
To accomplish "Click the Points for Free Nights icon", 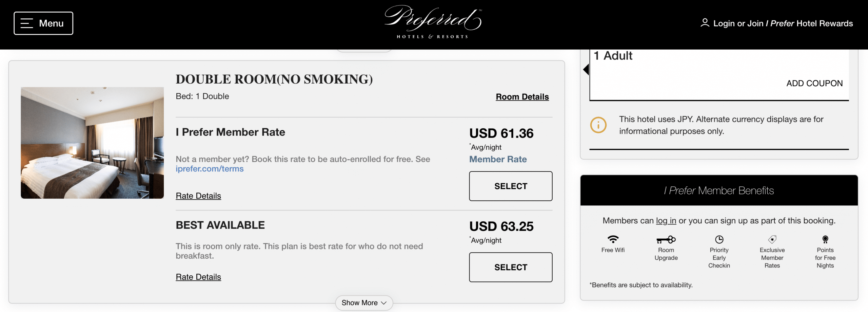I will [x=825, y=239].
